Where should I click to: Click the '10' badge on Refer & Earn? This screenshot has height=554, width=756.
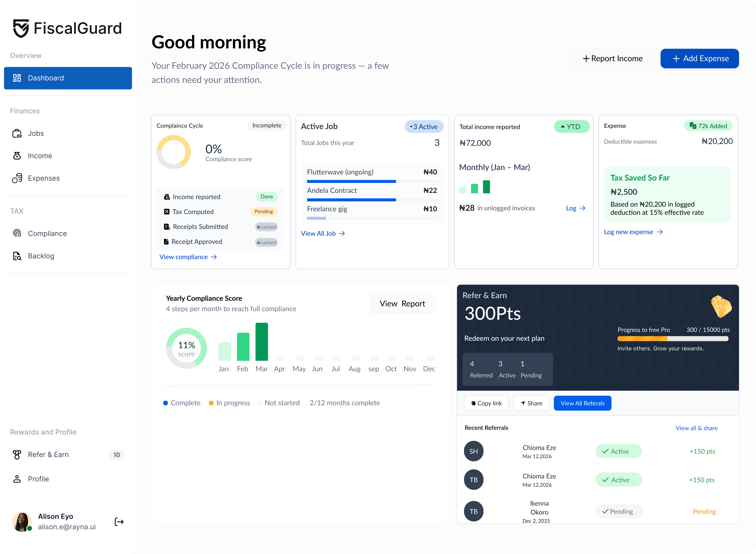[x=116, y=455]
